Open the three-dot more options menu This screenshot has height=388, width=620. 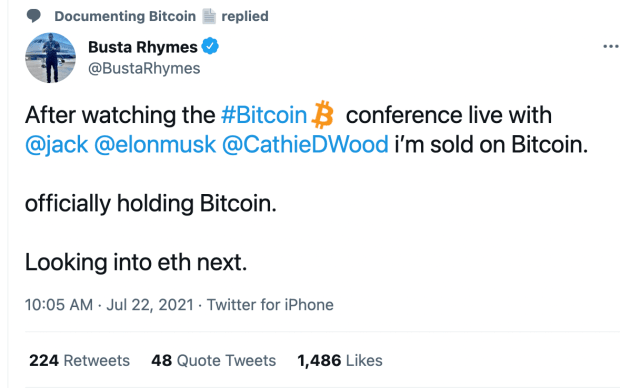click(611, 47)
